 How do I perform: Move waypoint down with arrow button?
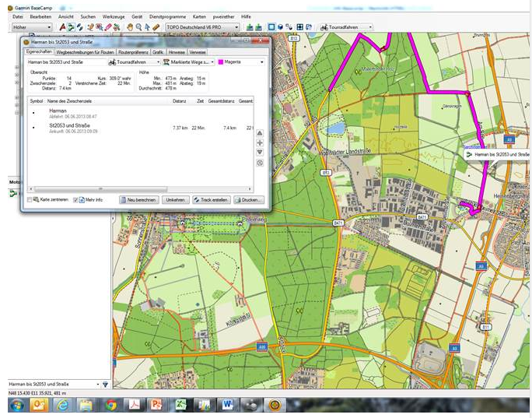259,153
